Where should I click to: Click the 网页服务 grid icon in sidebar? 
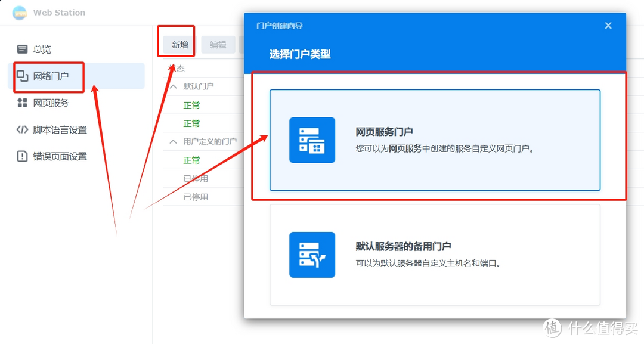coord(23,102)
